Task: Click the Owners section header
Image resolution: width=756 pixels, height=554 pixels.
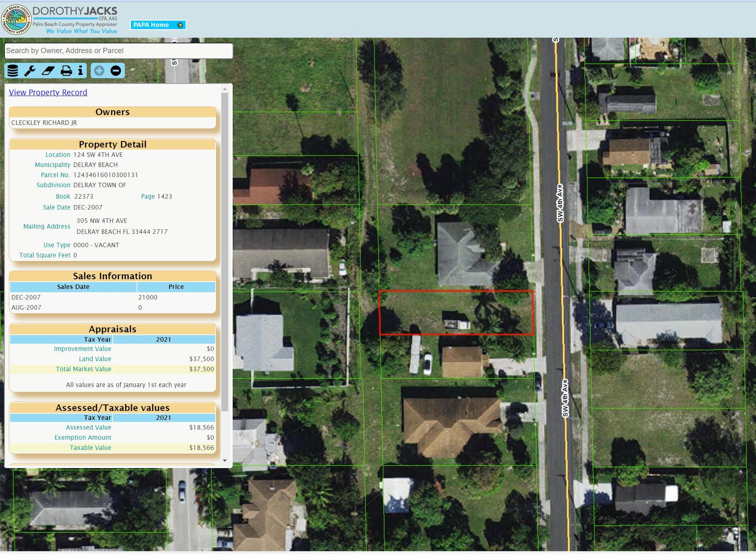Action: coord(112,112)
